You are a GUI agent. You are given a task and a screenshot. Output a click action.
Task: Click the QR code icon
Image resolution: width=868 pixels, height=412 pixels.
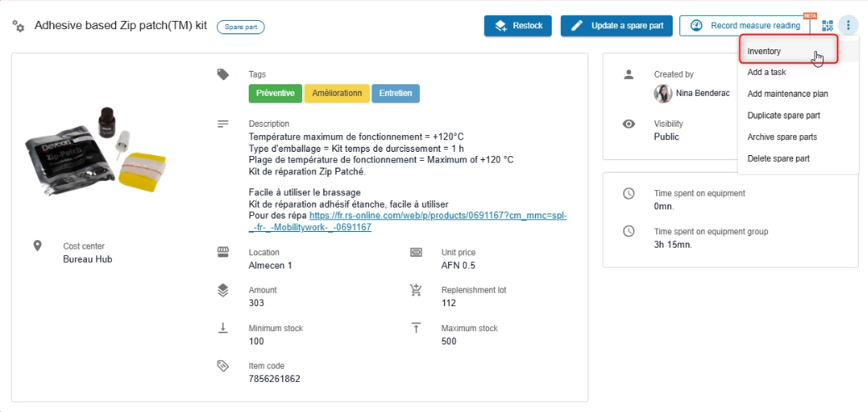click(x=827, y=26)
